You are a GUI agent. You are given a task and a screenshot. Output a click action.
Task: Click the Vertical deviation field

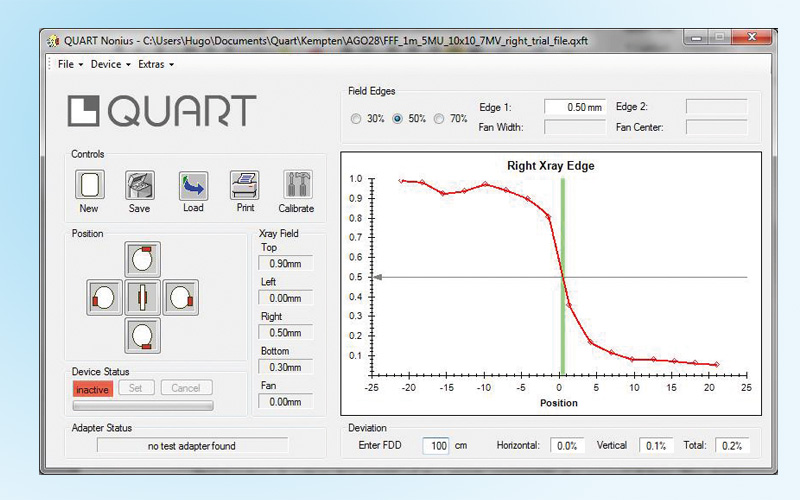(x=656, y=445)
